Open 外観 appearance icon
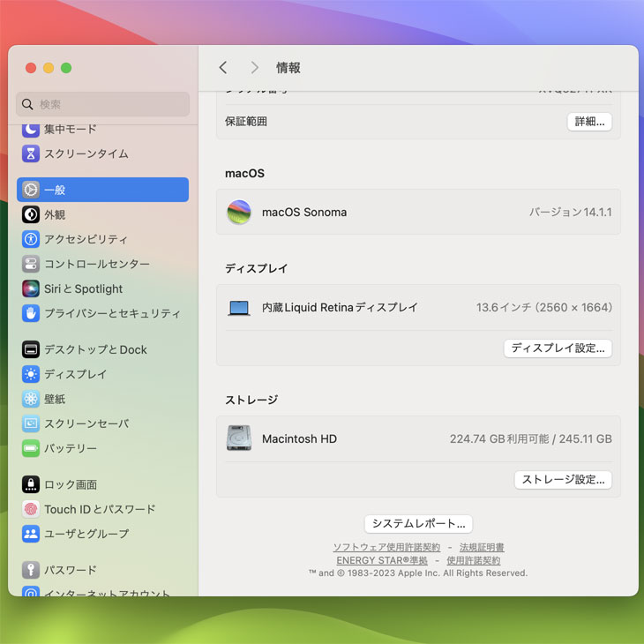Screen dimensions: 644x644 [31, 214]
